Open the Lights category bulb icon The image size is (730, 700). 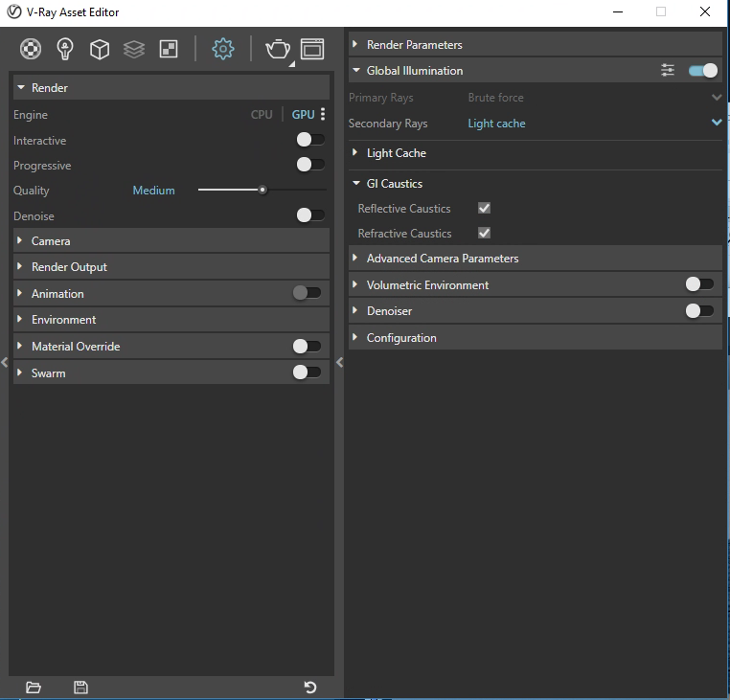(65, 49)
